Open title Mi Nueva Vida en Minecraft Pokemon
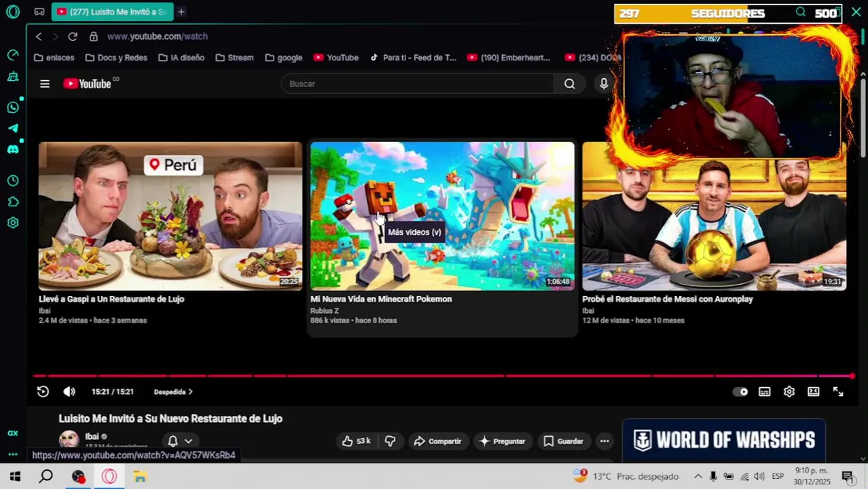The height and width of the screenshot is (489, 868). [x=381, y=299]
